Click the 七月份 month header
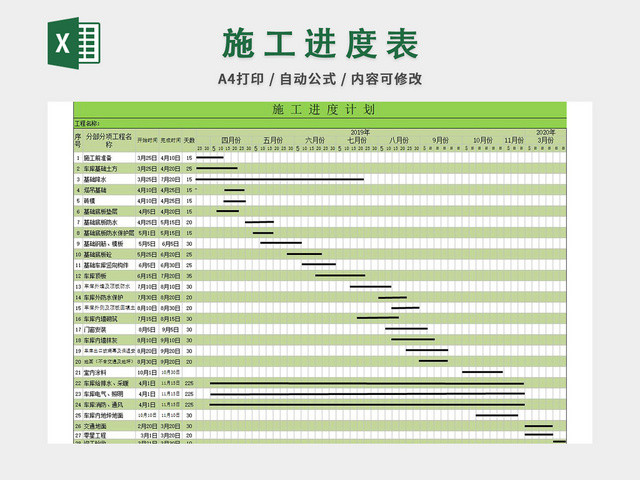The width and height of the screenshot is (640, 480). [357, 140]
